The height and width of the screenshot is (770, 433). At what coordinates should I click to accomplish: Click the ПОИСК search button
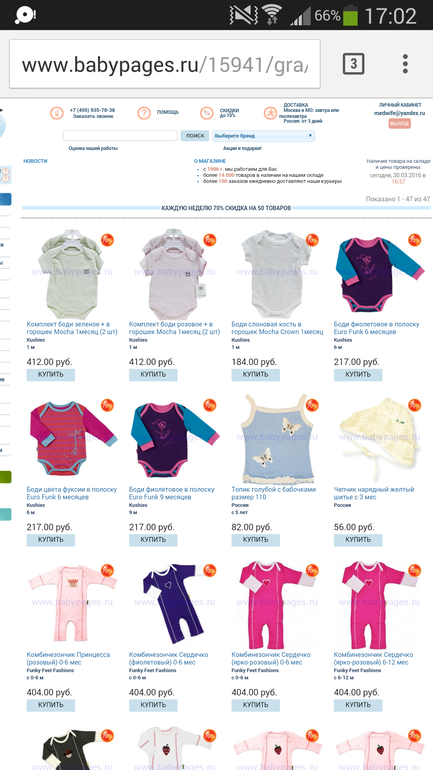[194, 136]
